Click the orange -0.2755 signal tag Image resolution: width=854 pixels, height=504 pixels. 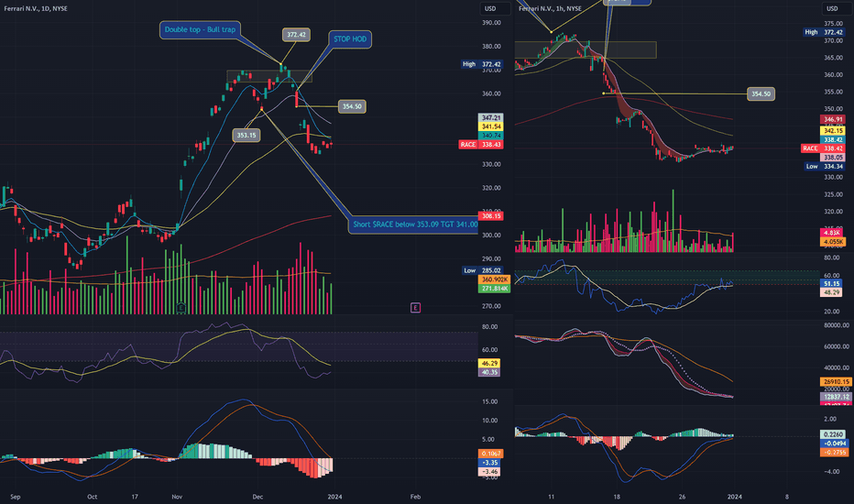click(833, 453)
